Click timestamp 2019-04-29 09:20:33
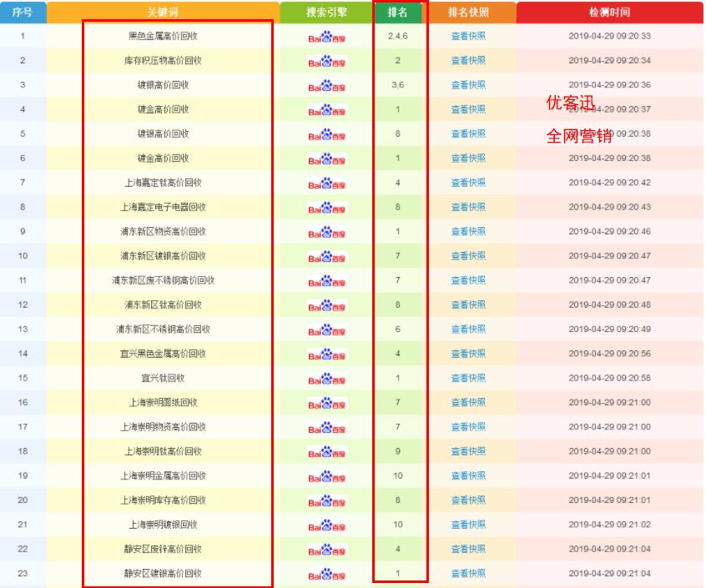Viewport: 706px width, 588px height. (x=609, y=36)
